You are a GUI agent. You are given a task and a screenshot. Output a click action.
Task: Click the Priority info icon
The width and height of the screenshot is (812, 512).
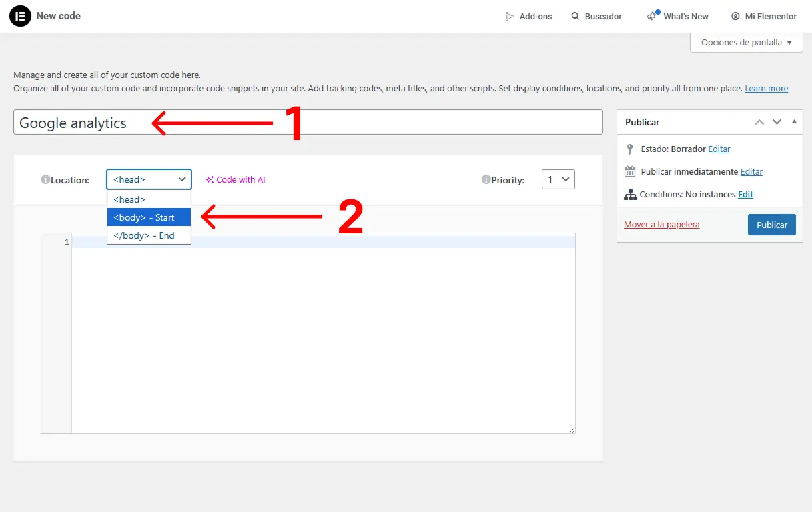pyautogui.click(x=486, y=180)
